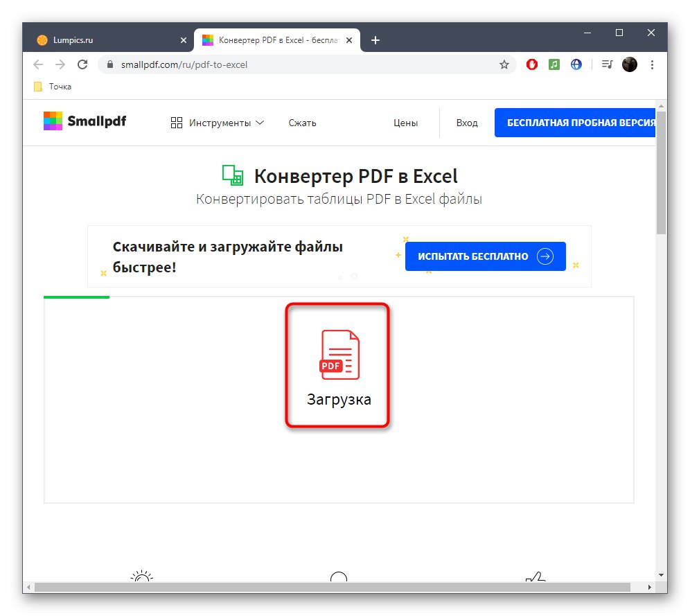Viewport: 690px width, 616px height.
Task: Click the green PDF-to-Excel converter icon beside the title
Action: [231, 175]
